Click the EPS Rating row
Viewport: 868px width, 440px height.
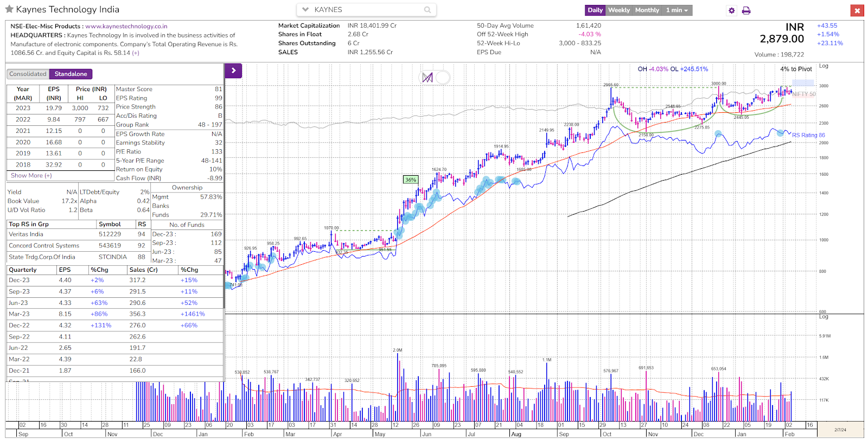[x=169, y=98]
